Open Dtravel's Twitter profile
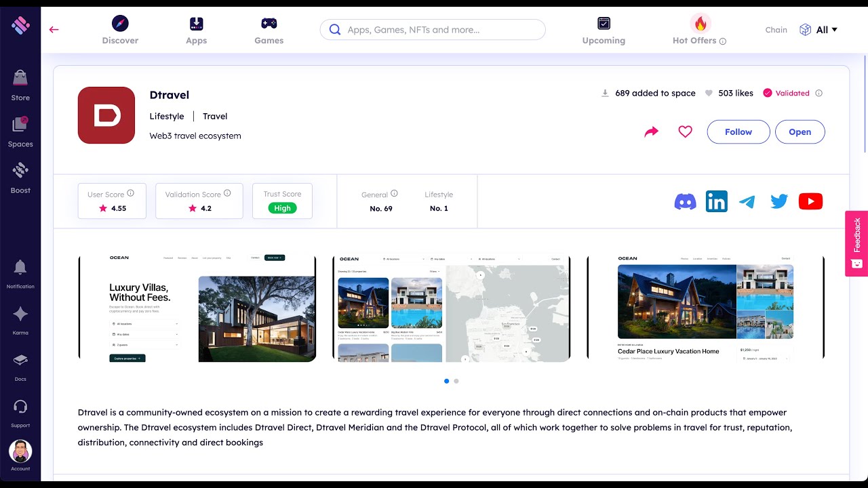Viewport: 868px width, 488px height. [x=779, y=201]
